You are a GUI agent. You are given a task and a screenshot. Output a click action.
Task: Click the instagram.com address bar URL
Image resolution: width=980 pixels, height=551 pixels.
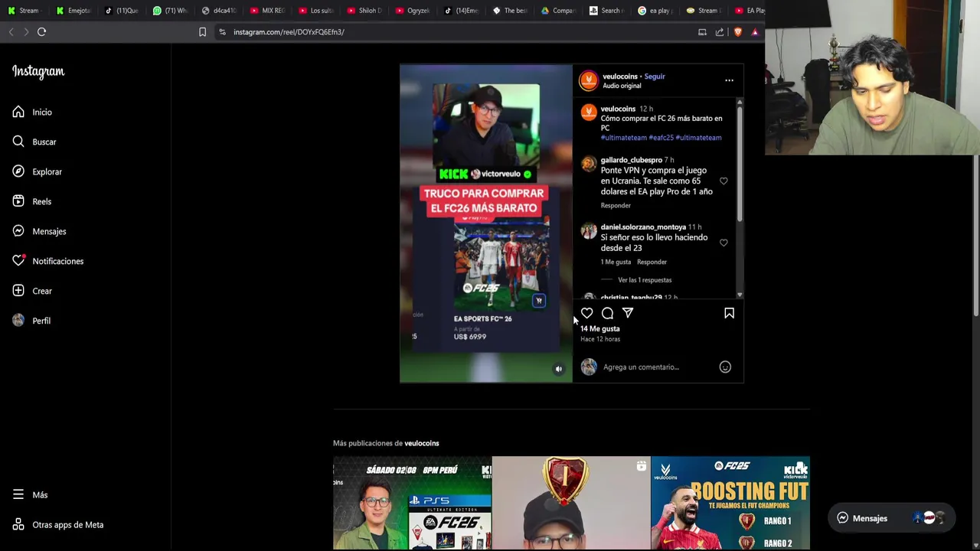[289, 32]
